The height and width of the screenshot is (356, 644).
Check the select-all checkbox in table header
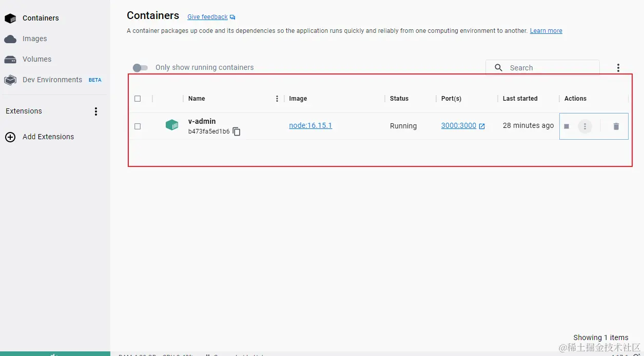coord(138,99)
